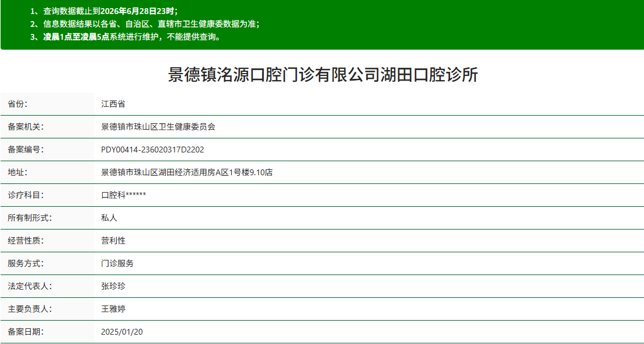Viewport: 644px width, 344px height.
Task: Click the 诊疗科目 label
Action: (26, 195)
